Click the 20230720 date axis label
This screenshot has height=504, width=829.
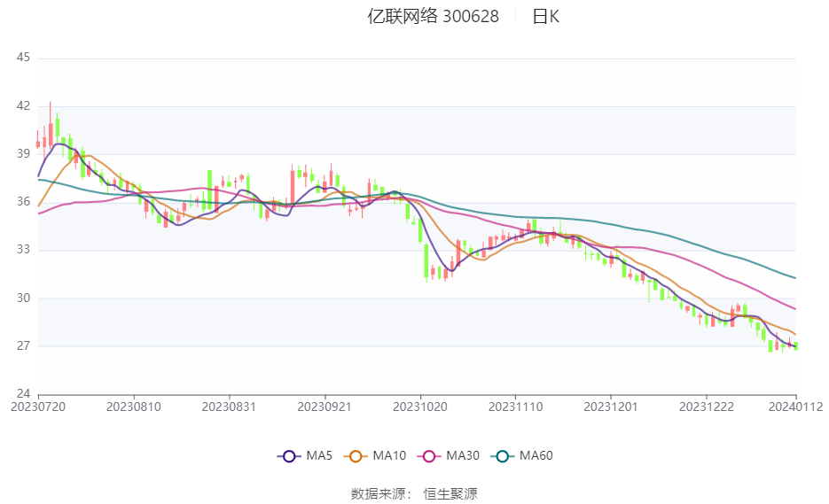coord(38,407)
